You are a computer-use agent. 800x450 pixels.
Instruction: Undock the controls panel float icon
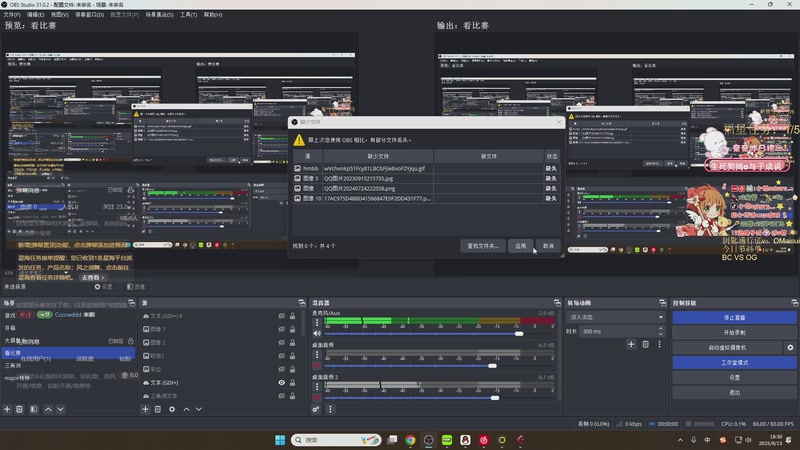(x=794, y=303)
